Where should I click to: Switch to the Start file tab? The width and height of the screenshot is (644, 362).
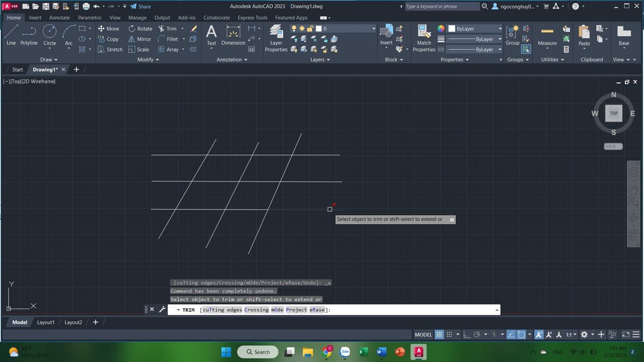[x=18, y=70]
